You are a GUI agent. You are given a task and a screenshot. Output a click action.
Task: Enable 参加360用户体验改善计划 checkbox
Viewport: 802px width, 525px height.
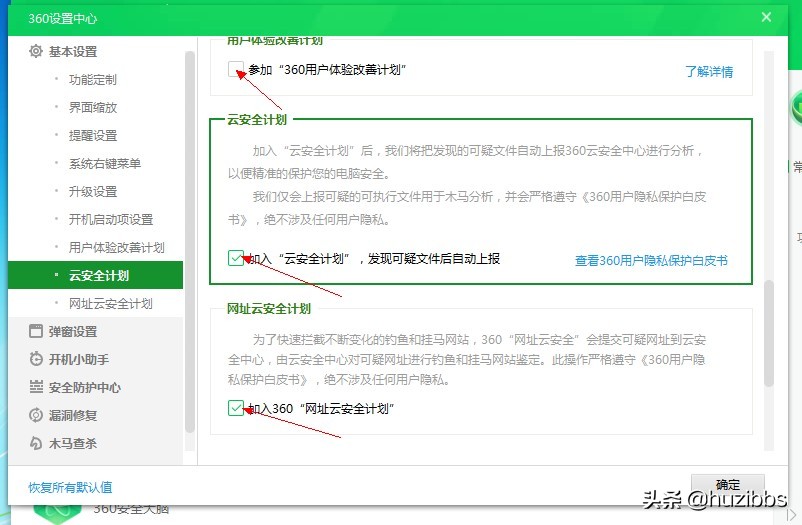[x=236, y=69]
